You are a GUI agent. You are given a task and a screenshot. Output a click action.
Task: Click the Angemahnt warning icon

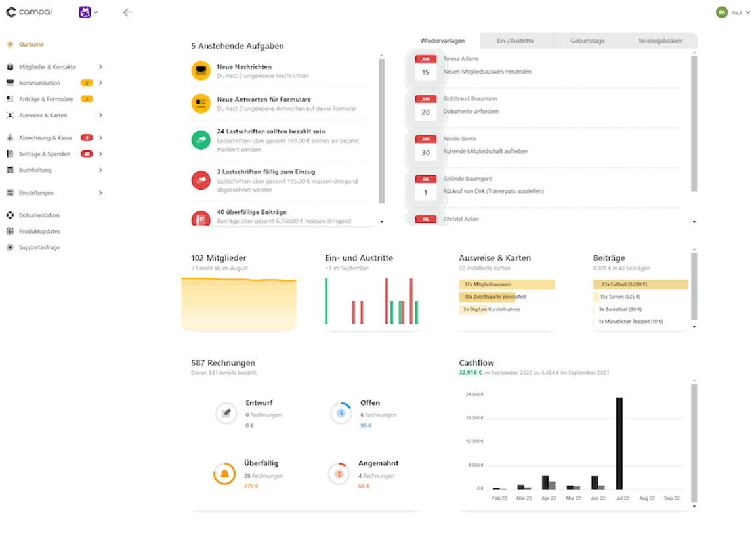click(x=339, y=473)
